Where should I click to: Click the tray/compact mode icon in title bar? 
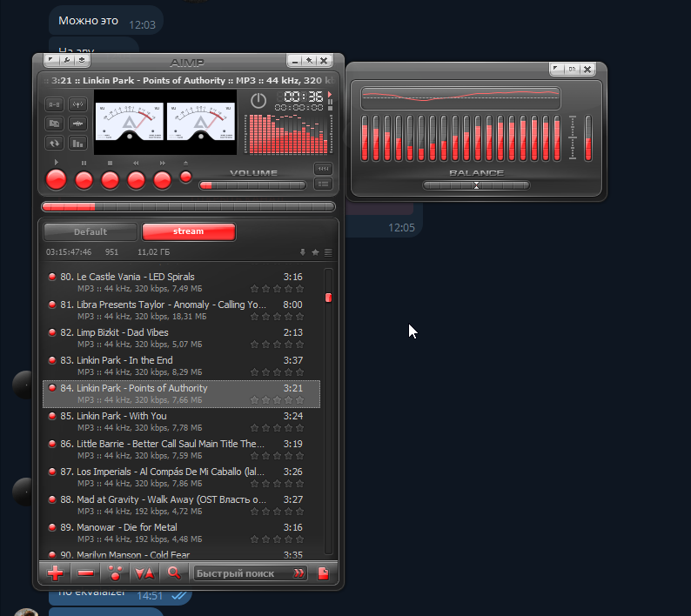pos(82,60)
